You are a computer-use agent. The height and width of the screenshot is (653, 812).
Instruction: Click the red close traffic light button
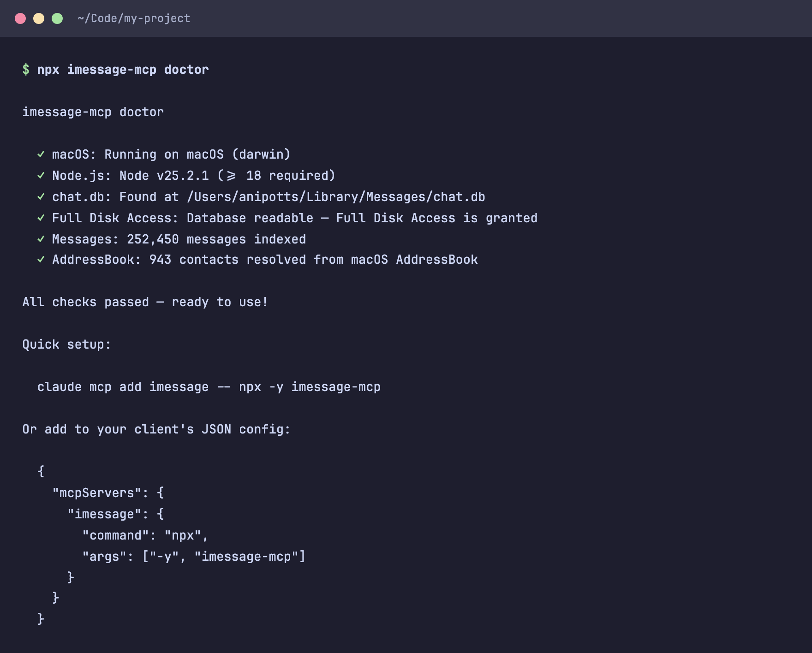tap(20, 18)
